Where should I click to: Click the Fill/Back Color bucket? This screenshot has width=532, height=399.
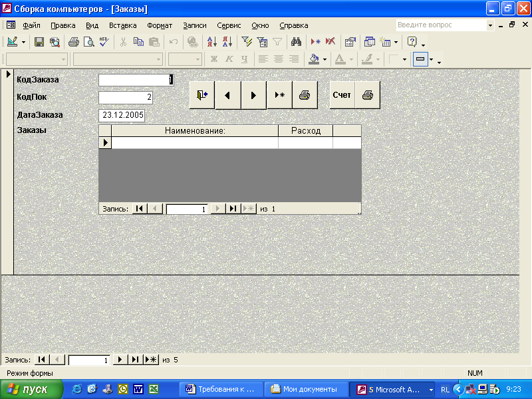[314, 59]
